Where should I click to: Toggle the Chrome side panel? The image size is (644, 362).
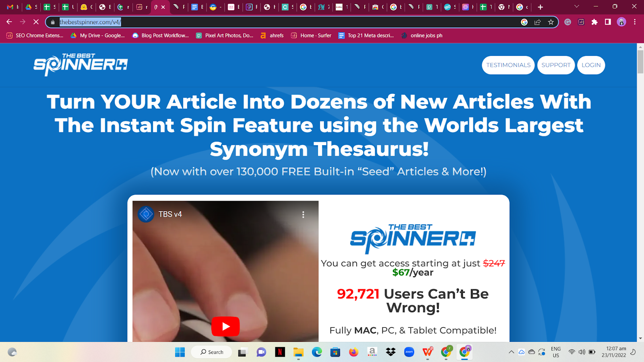click(x=608, y=22)
